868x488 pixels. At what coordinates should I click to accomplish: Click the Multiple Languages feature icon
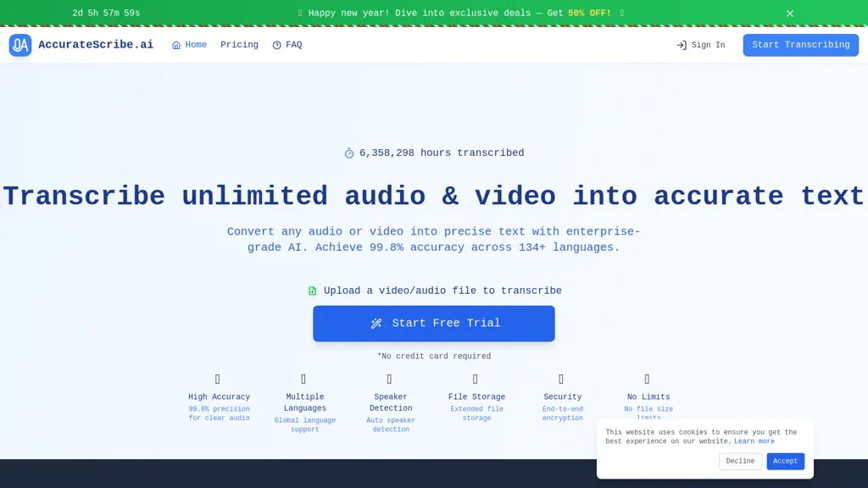coord(303,379)
